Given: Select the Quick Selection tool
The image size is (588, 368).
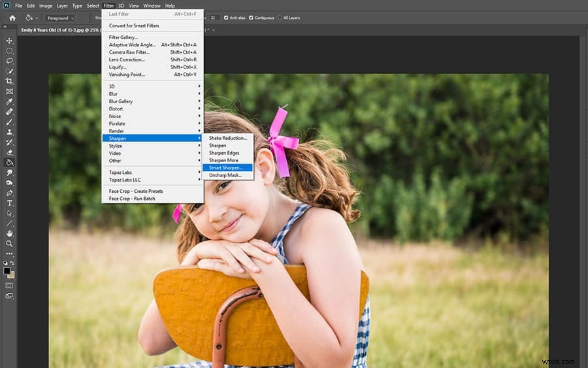Looking at the screenshot, I should (9, 71).
